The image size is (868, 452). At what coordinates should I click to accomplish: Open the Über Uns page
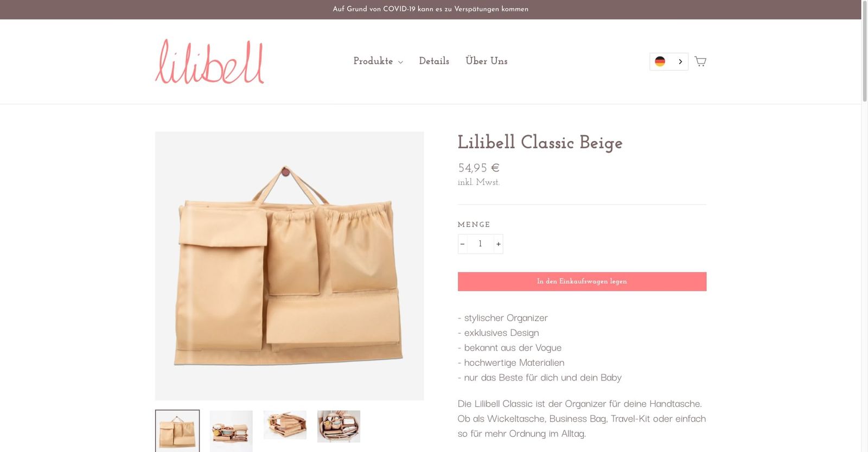[487, 61]
